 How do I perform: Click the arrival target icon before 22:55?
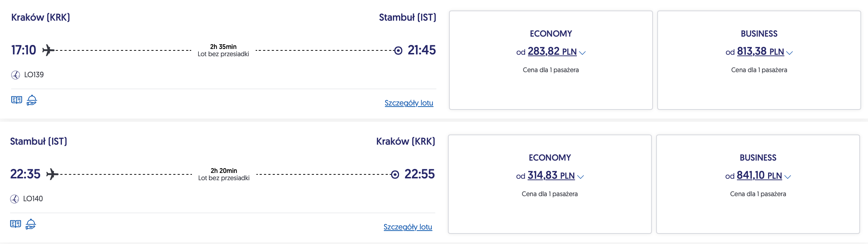click(395, 174)
